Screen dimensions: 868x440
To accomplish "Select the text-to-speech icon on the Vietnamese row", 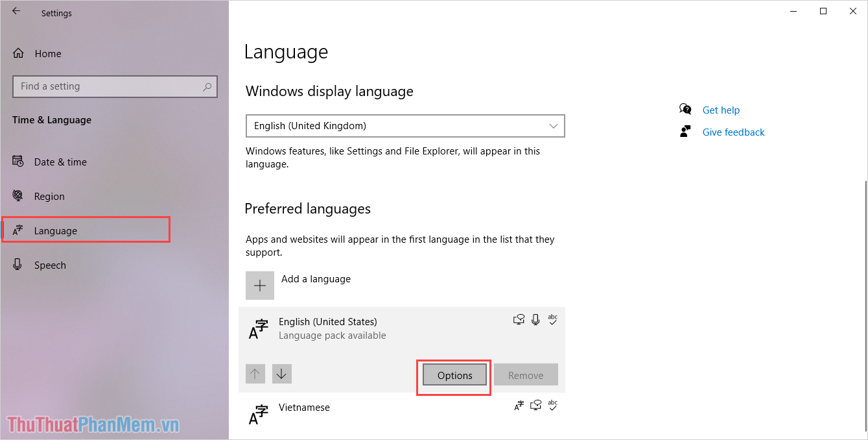I will point(535,405).
